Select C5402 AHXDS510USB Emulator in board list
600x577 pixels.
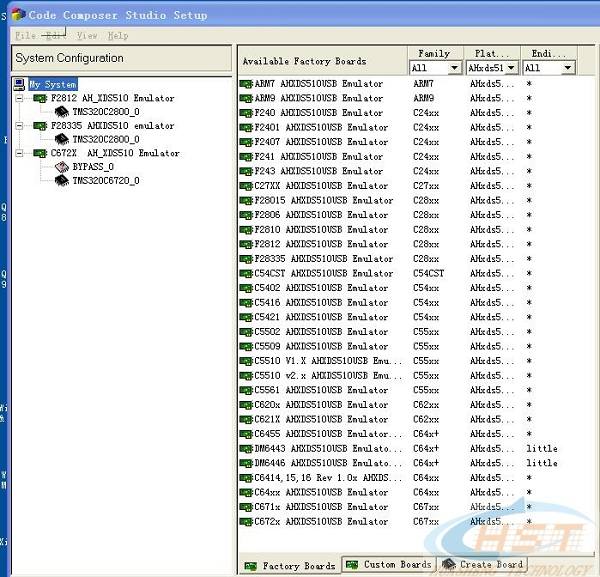point(321,288)
